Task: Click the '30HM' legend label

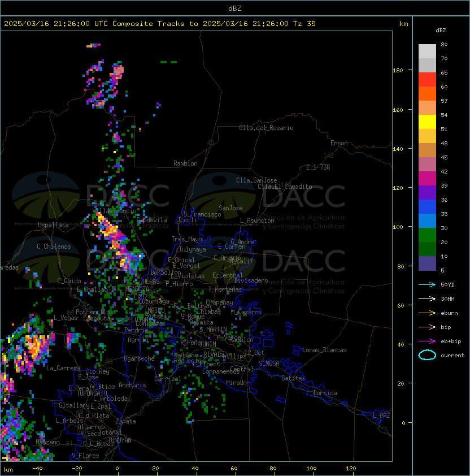Action: [447, 298]
